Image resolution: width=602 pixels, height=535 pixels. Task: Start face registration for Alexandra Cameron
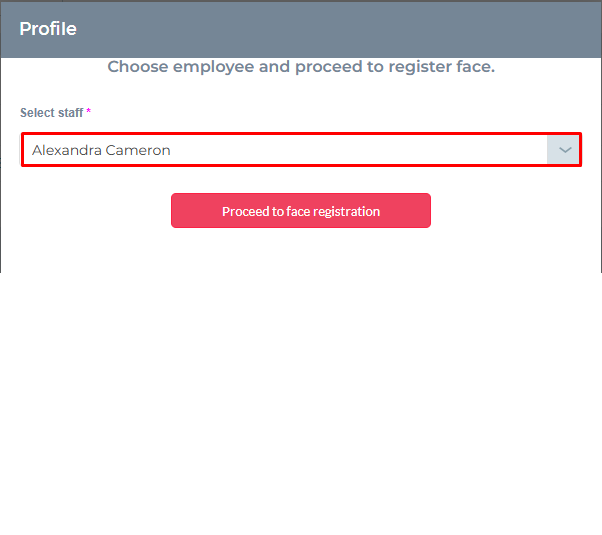[301, 211]
